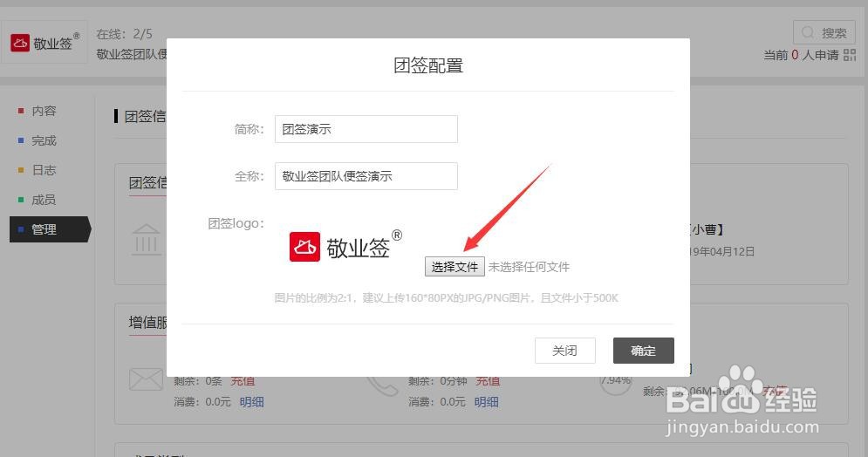
Task: Open the 成员 sidebar item
Action: 44,200
